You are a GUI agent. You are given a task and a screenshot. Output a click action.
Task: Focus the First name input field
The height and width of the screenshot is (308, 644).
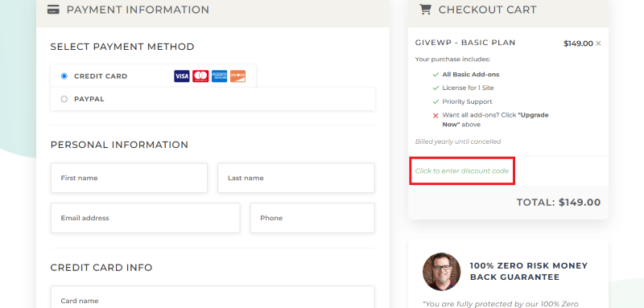point(129,178)
